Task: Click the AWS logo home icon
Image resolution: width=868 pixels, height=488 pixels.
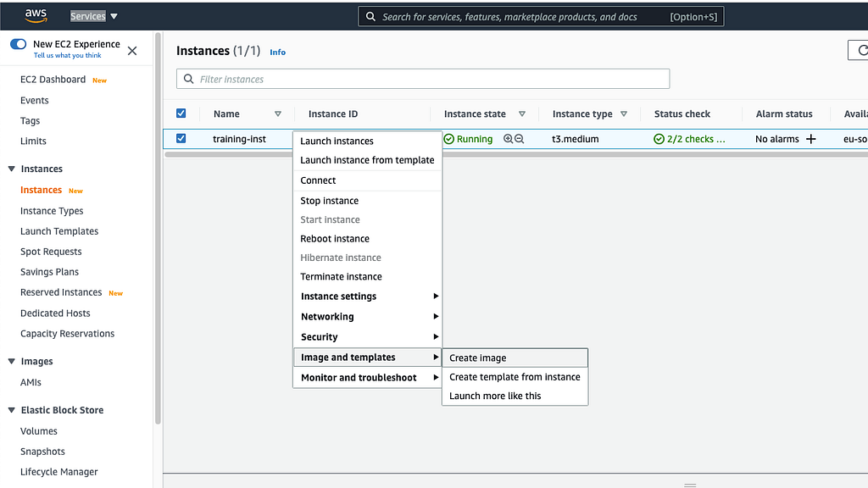Action: [x=36, y=16]
